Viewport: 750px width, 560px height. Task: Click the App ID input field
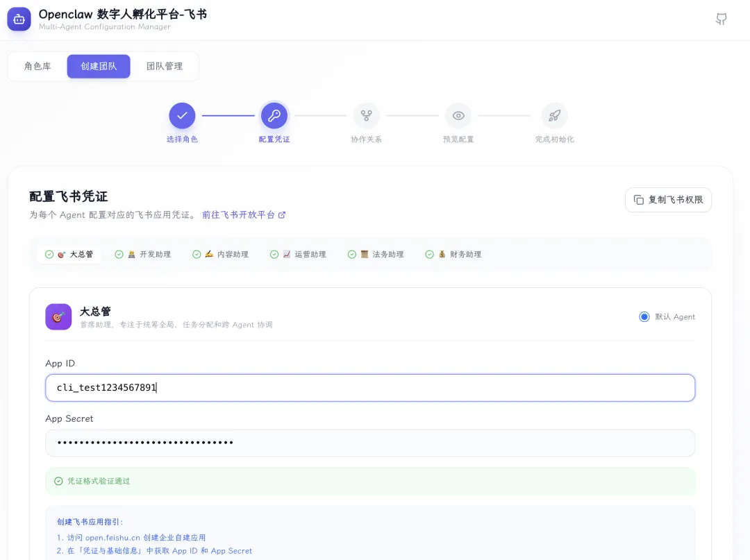pos(370,387)
